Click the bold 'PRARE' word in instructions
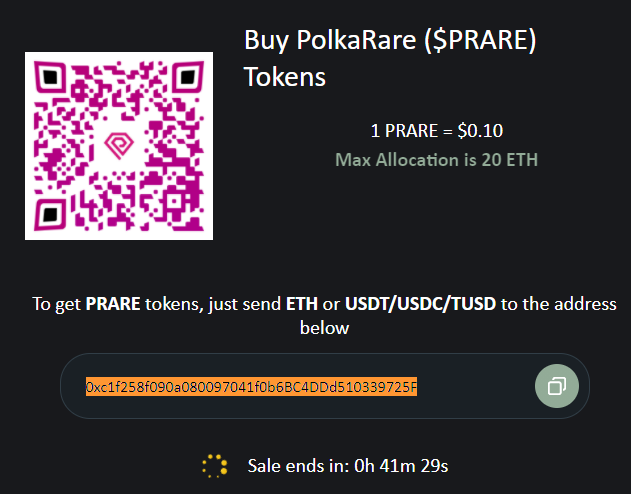 coord(113,304)
